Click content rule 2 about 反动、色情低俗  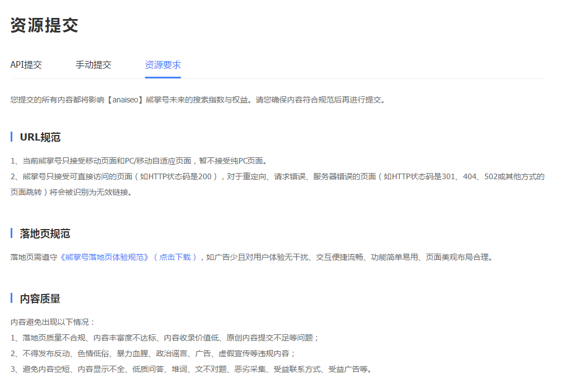tap(153, 354)
